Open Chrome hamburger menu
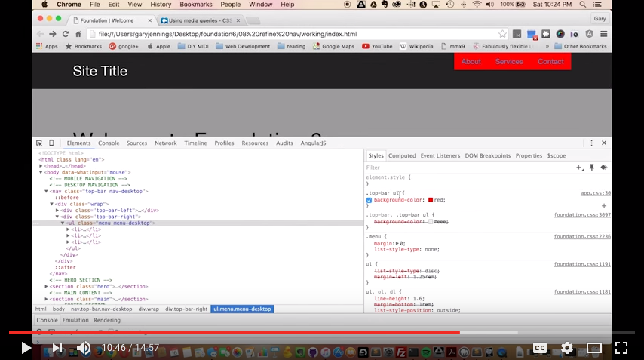 pos(604,34)
